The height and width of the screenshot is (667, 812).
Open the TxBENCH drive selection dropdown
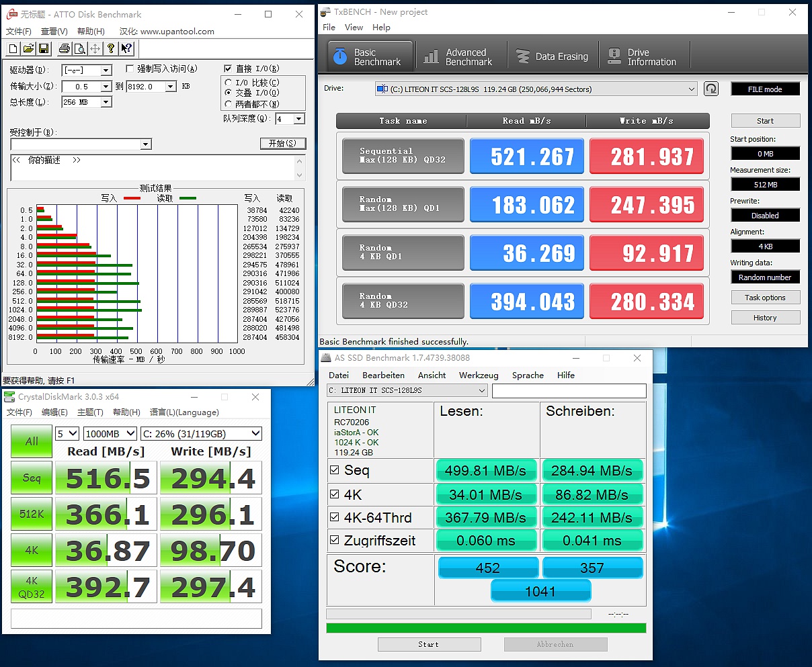[692, 89]
